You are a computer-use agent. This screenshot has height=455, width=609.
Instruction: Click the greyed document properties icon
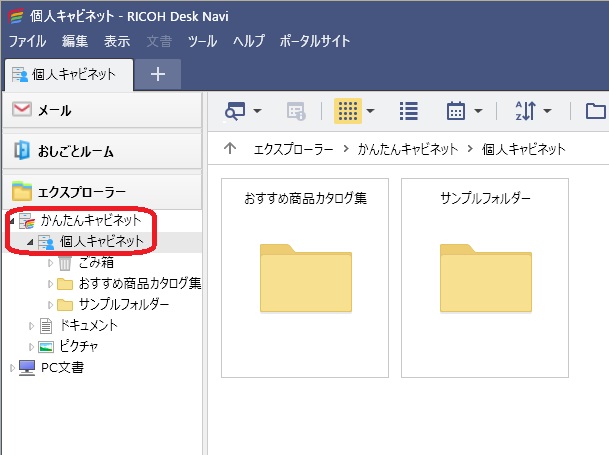point(296,111)
